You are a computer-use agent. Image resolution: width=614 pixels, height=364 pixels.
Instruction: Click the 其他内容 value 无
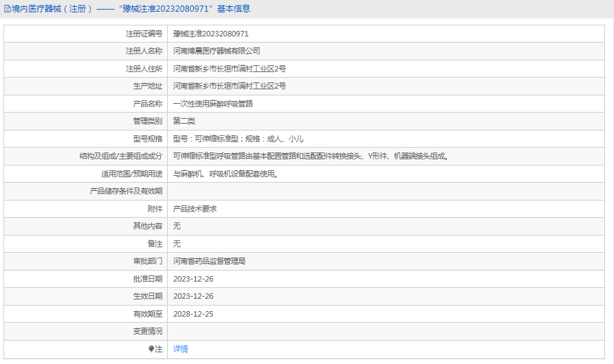177,226
